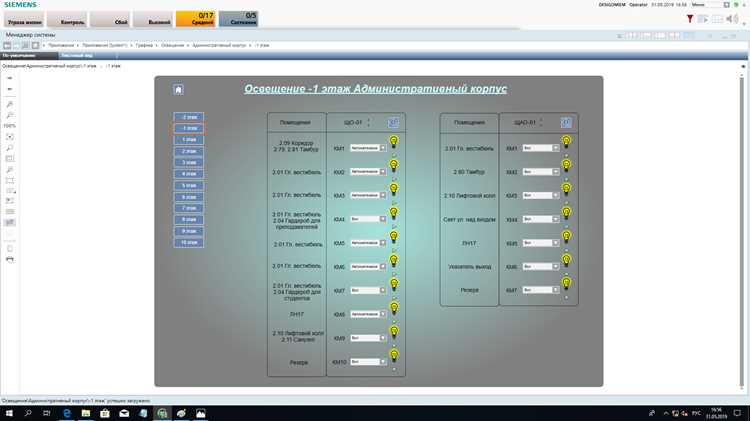Open Microsoft Edge from the taskbar
The image size is (750, 421).
coord(67,413)
